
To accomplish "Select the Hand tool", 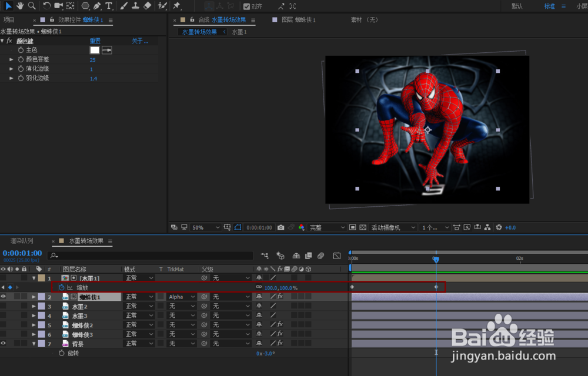I will 20,6.
